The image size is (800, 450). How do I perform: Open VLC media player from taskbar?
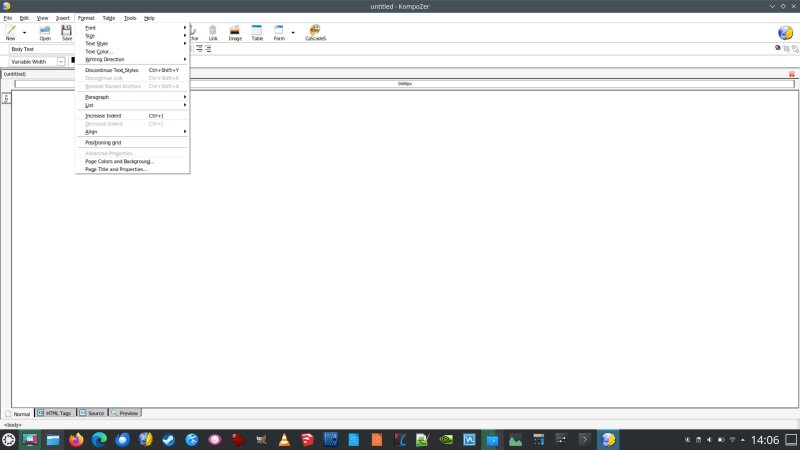(x=284, y=439)
